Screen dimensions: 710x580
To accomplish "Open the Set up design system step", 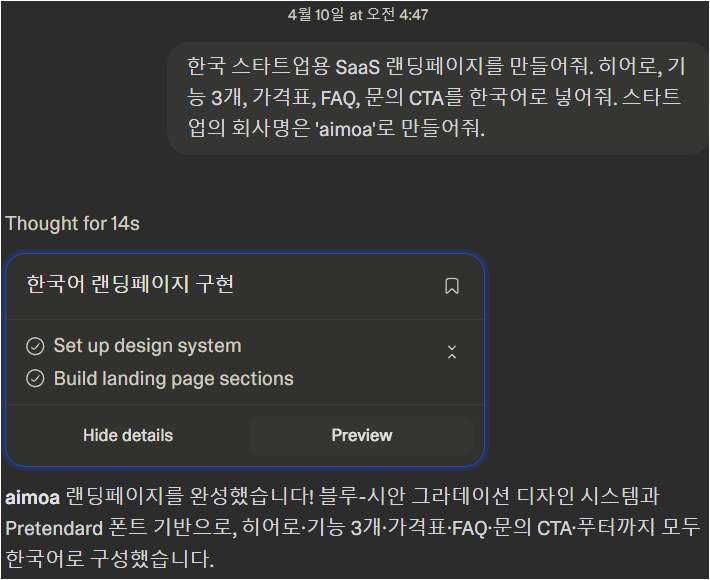I will (x=147, y=346).
